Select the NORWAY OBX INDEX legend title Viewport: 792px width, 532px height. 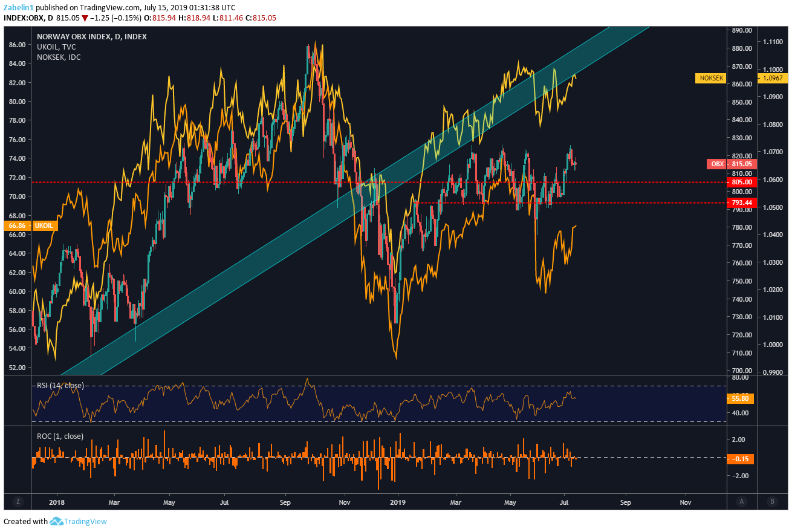tap(91, 37)
